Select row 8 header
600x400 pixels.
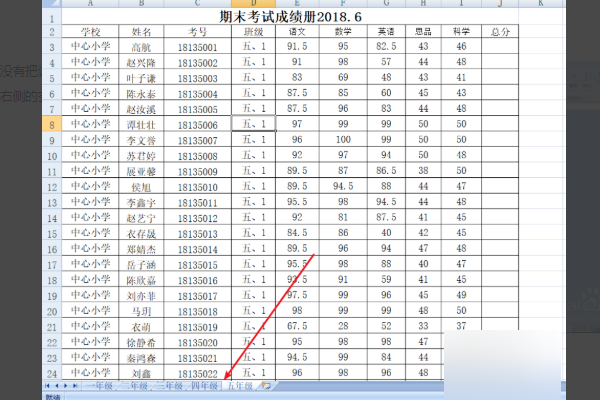pyautogui.click(x=52, y=124)
